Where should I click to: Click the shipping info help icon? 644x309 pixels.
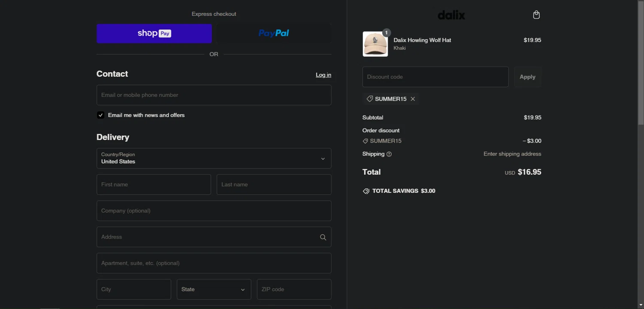[389, 154]
